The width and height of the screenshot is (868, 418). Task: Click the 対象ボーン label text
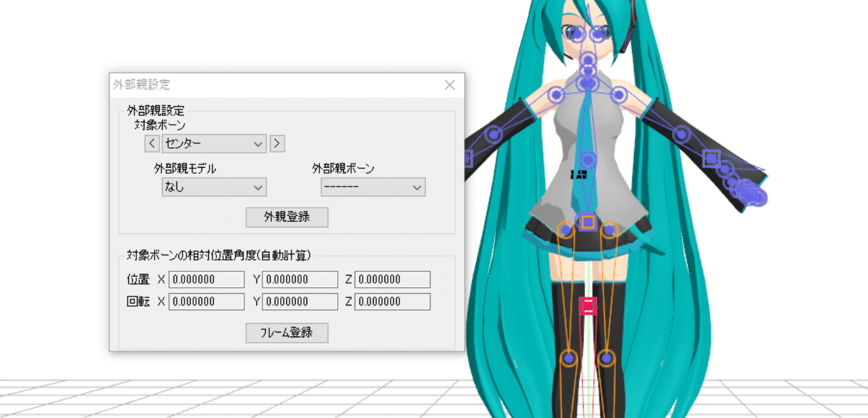click(x=160, y=125)
